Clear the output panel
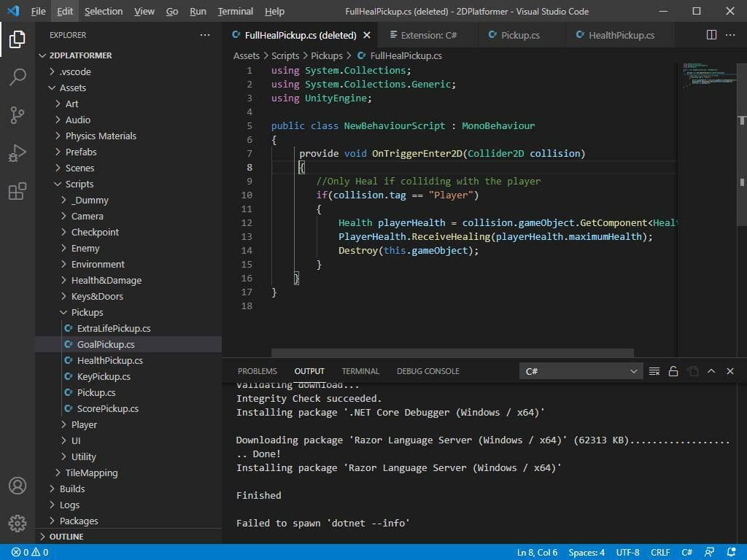Image resolution: width=747 pixels, height=560 pixels. tap(654, 371)
